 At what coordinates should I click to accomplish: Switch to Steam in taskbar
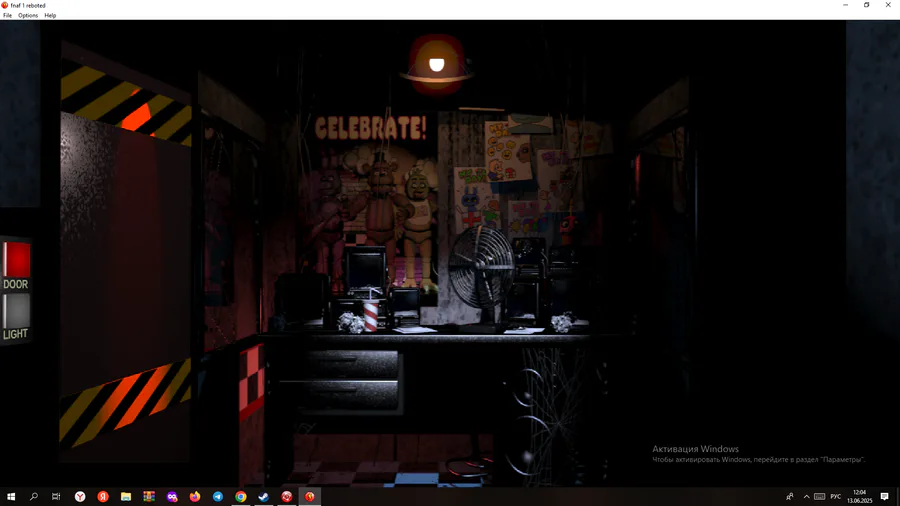click(263, 497)
